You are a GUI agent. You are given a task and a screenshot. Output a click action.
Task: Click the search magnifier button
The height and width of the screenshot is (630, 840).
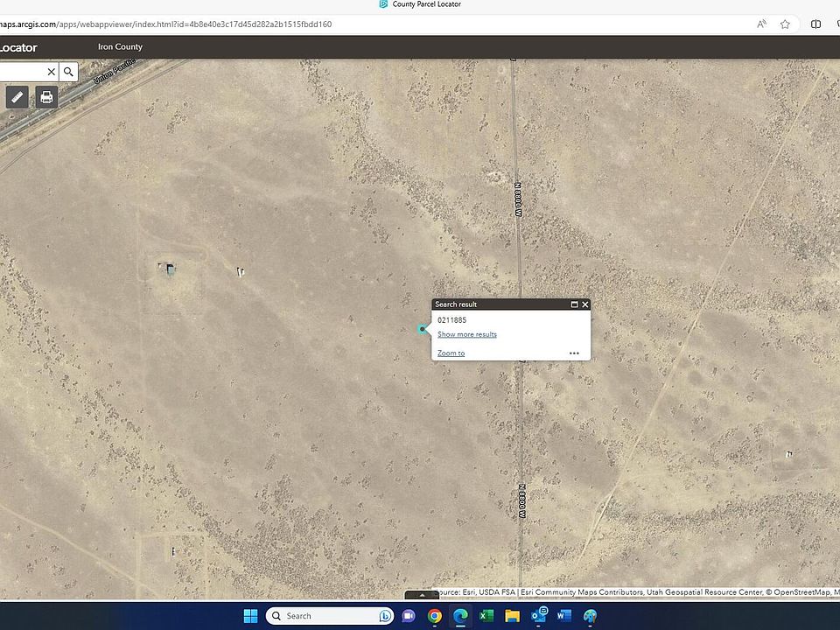[x=68, y=72]
